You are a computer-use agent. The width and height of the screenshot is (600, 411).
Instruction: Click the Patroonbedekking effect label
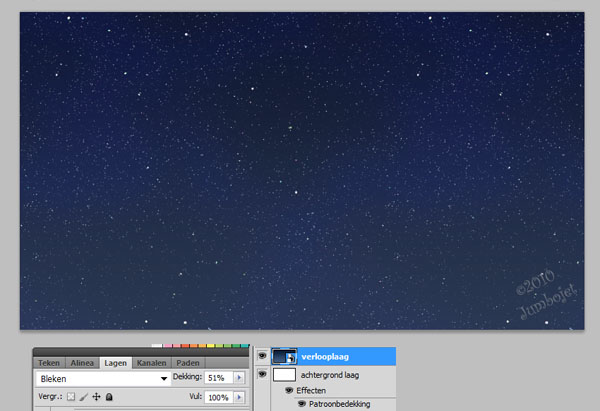pos(339,404)
